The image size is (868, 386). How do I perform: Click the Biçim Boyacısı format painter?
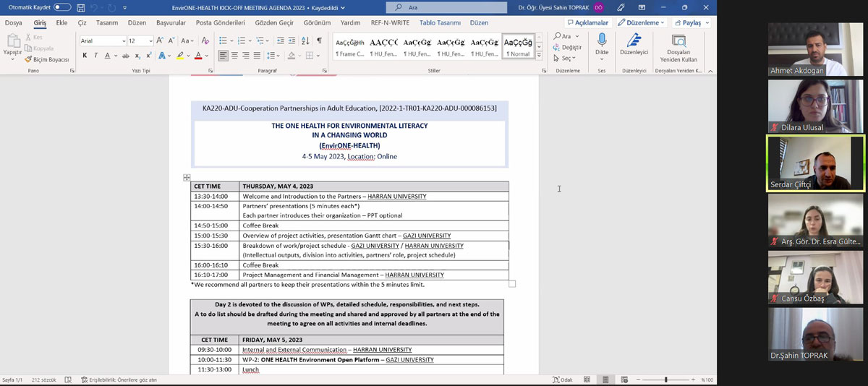coord(46,59)
